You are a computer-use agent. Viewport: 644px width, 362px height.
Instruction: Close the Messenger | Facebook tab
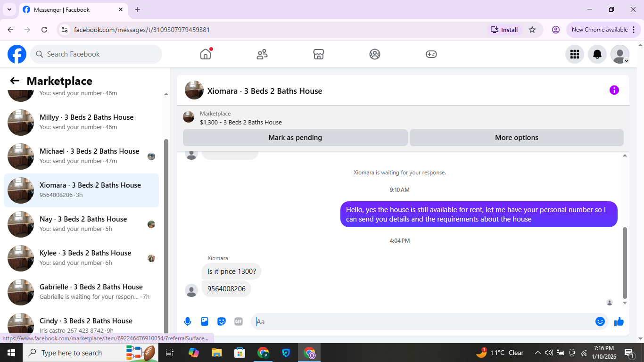[121, 9]
